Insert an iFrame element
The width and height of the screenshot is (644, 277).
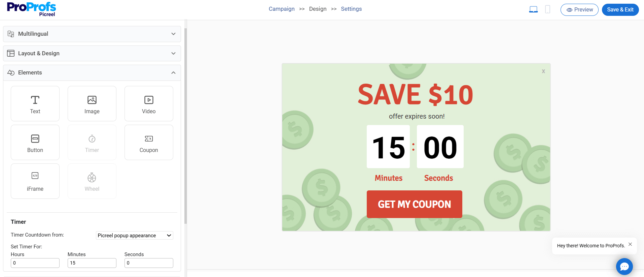click(x=35, y=181)
